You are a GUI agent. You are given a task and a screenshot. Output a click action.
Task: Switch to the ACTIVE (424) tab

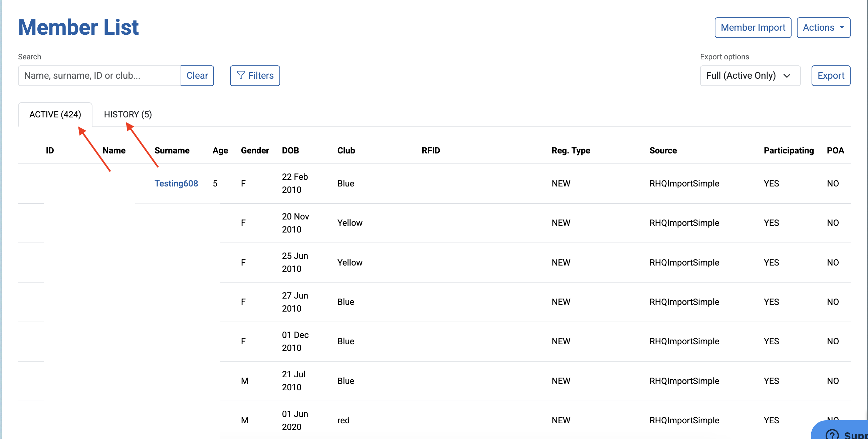[x=55, y=114]
